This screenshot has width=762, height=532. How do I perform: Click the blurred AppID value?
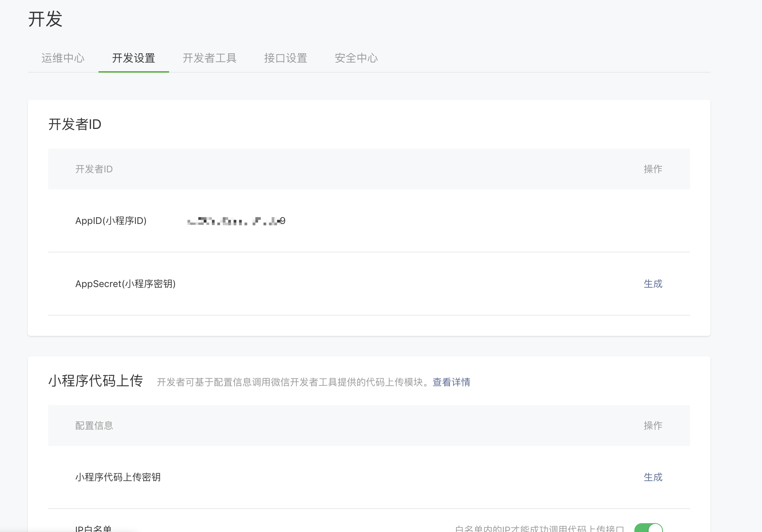[236, 221]
